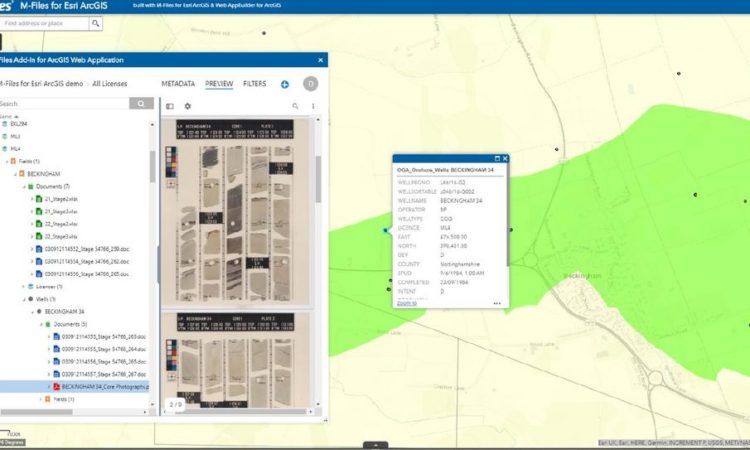Screen dimensions: 750x450
Task: Click the blue plus create icon
Action: (x=285, y=84)
